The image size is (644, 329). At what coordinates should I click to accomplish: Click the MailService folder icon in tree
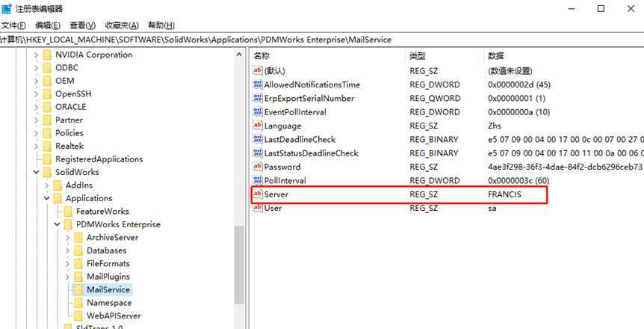point(78,290)
